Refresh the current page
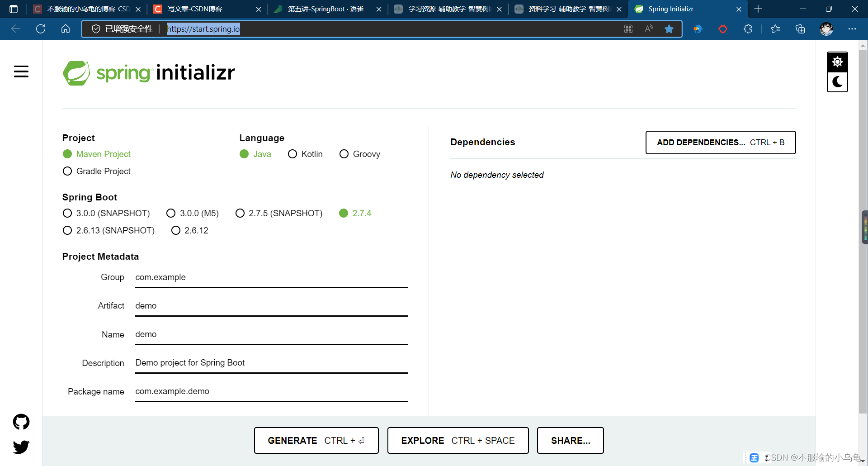 click(x=41, y=29)
